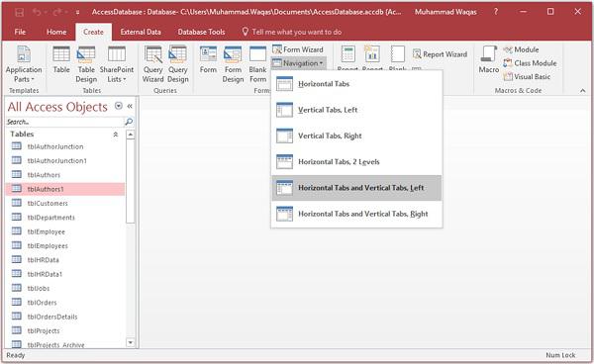The image size is (594, 364).
Task: Switch to the Database Tools tab
Action: pos(201,32)
